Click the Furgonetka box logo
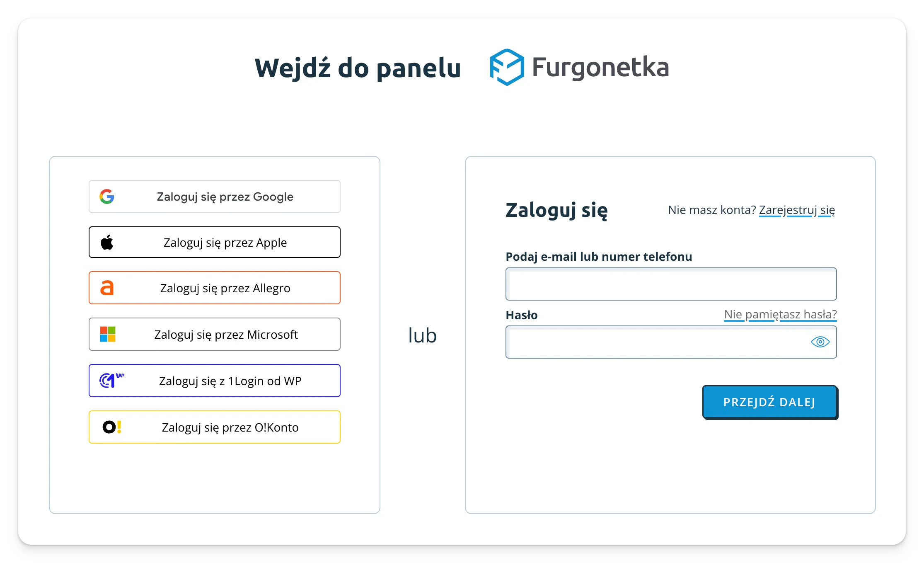This screenshot has height=563, width=924. click(x=507, y=67)
